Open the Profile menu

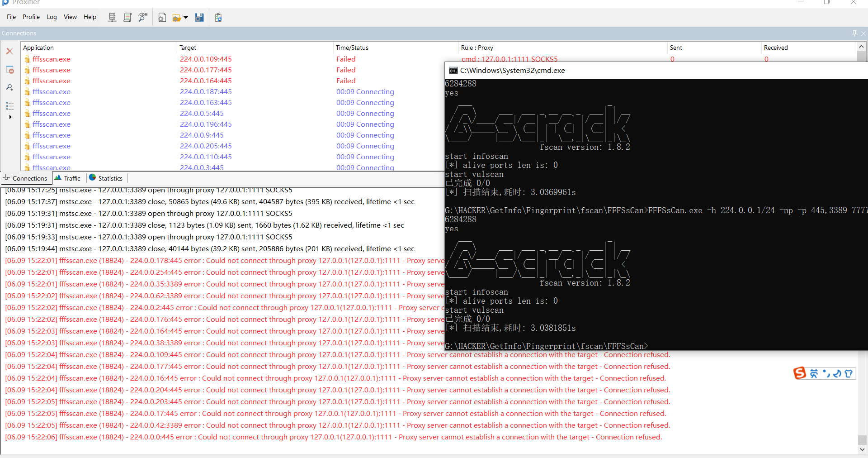31,17
